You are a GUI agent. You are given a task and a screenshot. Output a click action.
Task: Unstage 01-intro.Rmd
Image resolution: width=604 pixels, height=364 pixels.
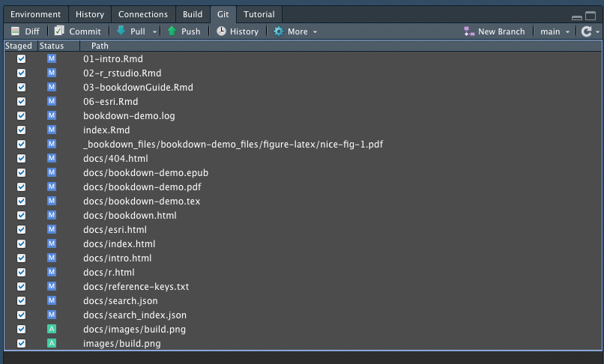click(x=21, y=59)
